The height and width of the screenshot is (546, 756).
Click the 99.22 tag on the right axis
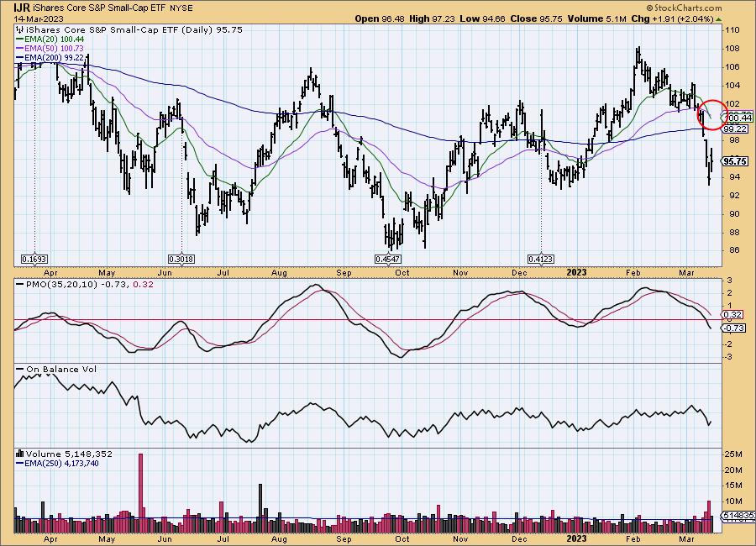pos(735,129)
